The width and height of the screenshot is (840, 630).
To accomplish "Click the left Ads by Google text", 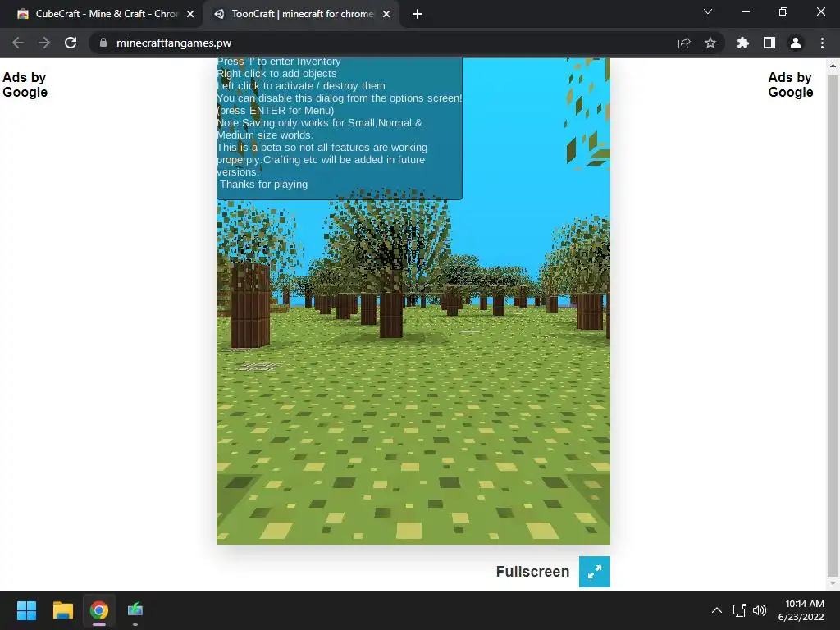I will tap(25, 84).
